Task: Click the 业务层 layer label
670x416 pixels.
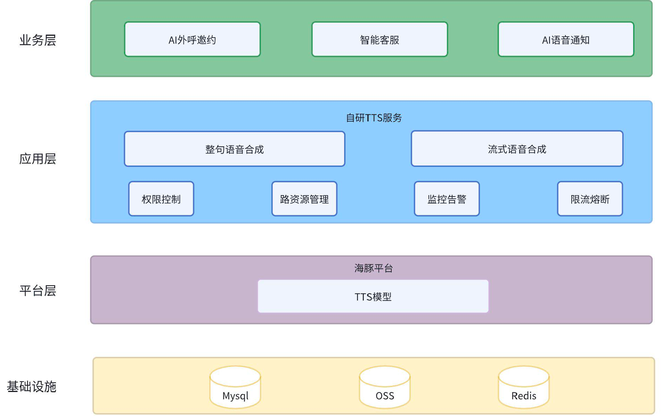Action: click(37, 40)
